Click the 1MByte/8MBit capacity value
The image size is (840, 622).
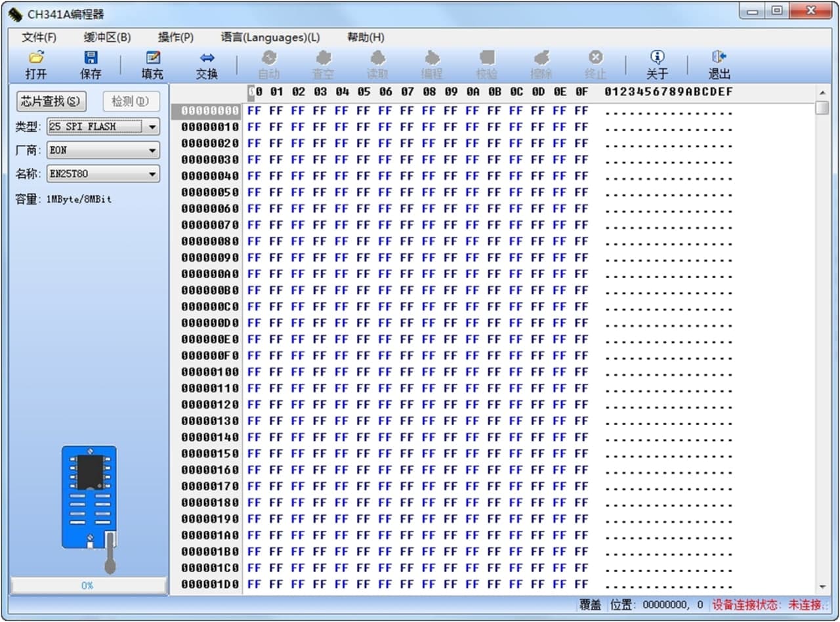(79, 199)
